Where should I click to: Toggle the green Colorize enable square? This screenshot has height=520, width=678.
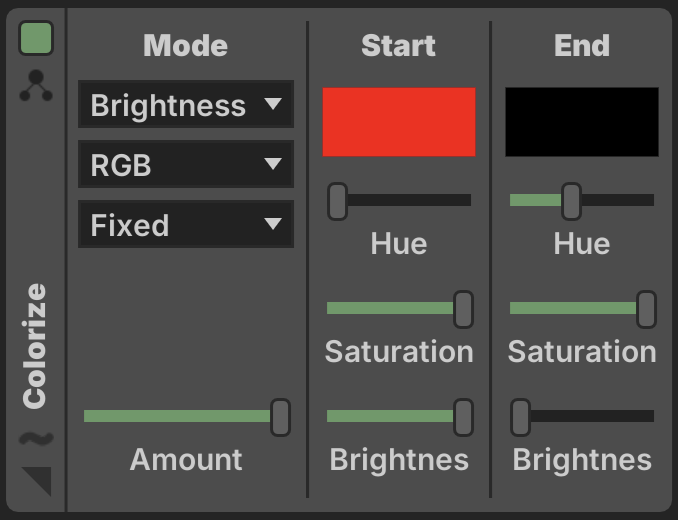pyautogui.click(x=36, y=39)
